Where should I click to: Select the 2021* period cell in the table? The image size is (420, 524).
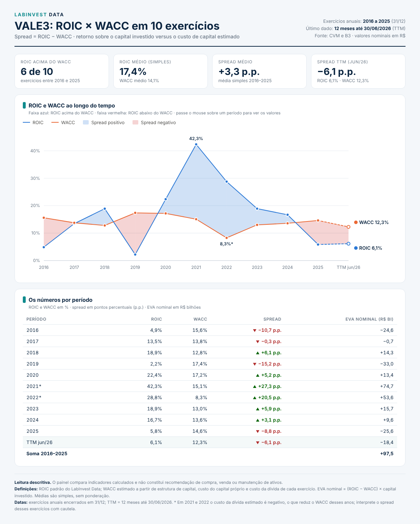(x=34, y=386)
